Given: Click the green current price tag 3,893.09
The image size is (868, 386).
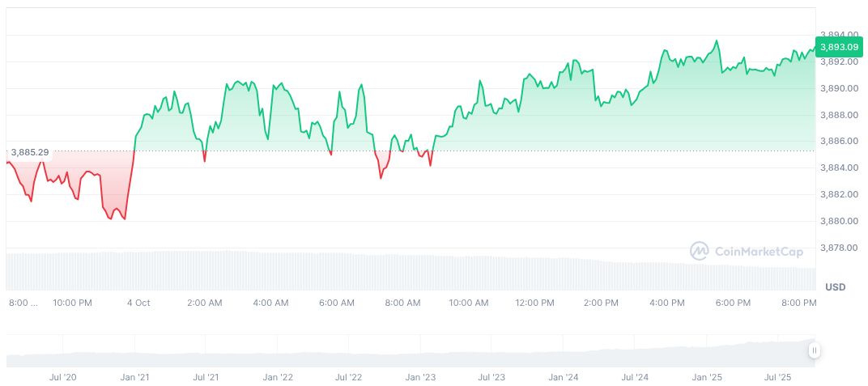Looking at the screenshot, I should point(838,47).
